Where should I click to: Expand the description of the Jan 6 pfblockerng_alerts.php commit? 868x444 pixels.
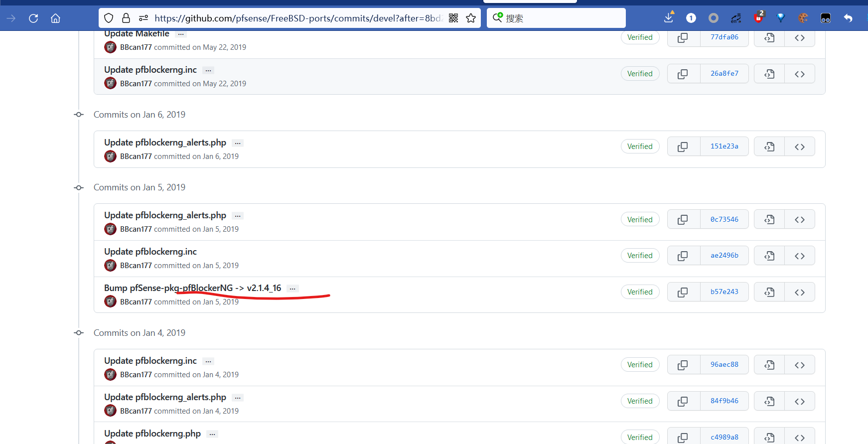238,143
